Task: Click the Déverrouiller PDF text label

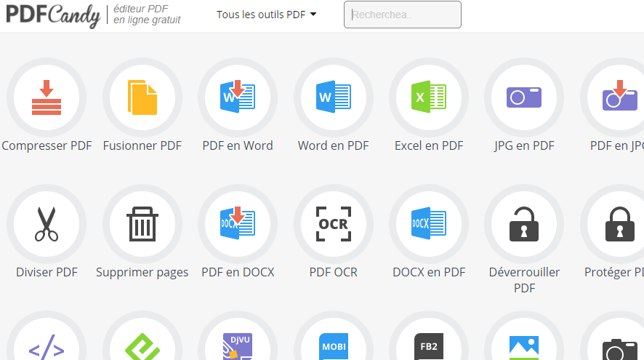Action: [524, 280]
